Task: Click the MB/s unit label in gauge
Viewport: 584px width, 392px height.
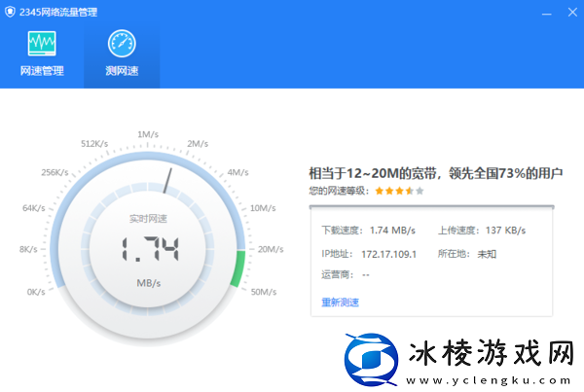Action: coord(149,283)
